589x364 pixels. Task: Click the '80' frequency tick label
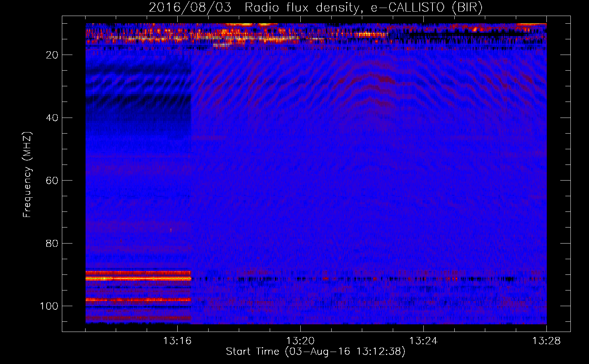(x=52, y=243)
